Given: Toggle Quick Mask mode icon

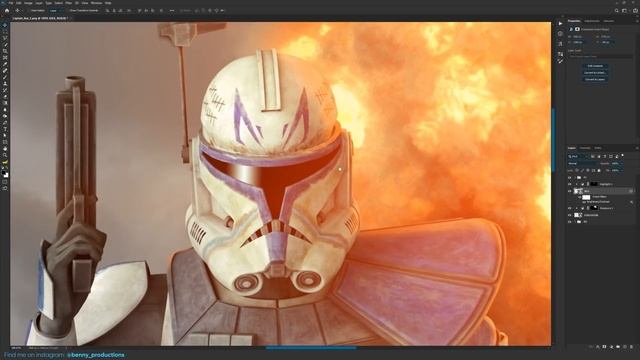Looking at the screenshot, I should [5, 182].
